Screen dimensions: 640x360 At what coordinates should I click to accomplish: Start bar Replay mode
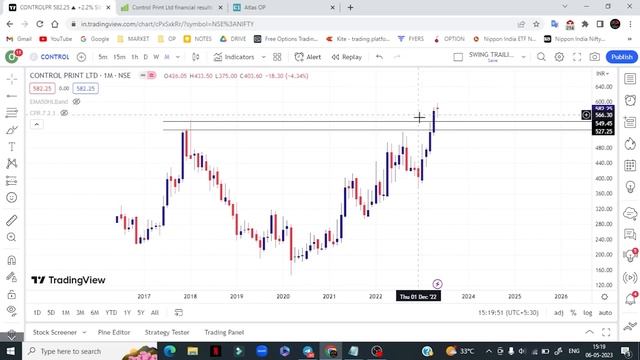(x=347, y=57)
